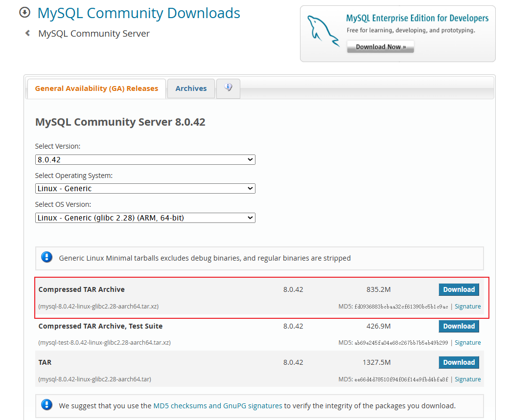The height and width of the screenshot is (420, 508).
Task: Click filename mysql-8.0.42-linux-glibc2.28-aarch64.tar
Action: [x=94, y=379]
